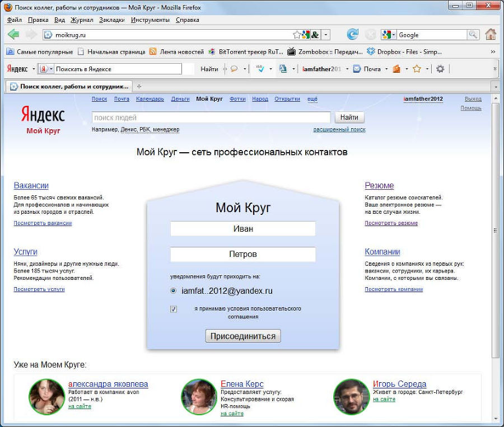The image size is (504, 427).
Task: Bookmark this page with the star in the address bar
Action: [x=297, y=35]
